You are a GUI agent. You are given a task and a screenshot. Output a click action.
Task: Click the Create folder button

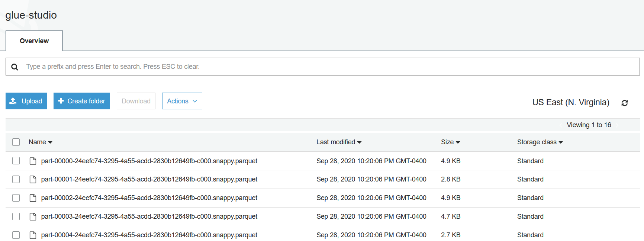tap(82, 101)
